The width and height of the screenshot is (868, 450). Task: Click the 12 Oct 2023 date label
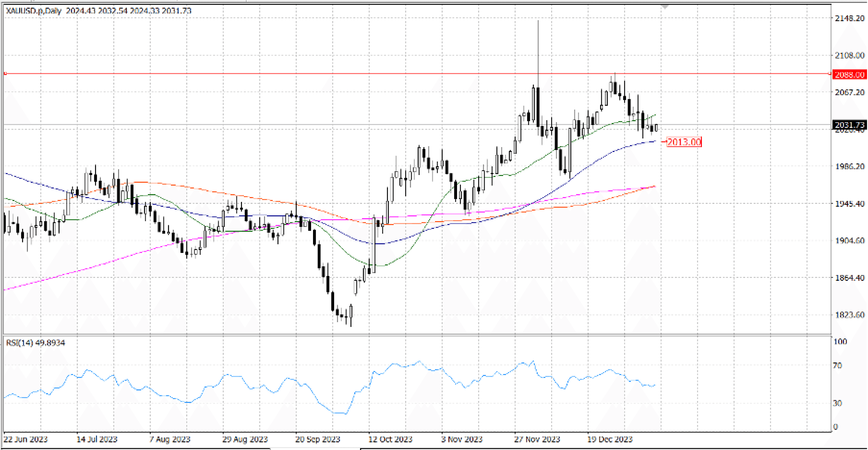pos(390,439)
